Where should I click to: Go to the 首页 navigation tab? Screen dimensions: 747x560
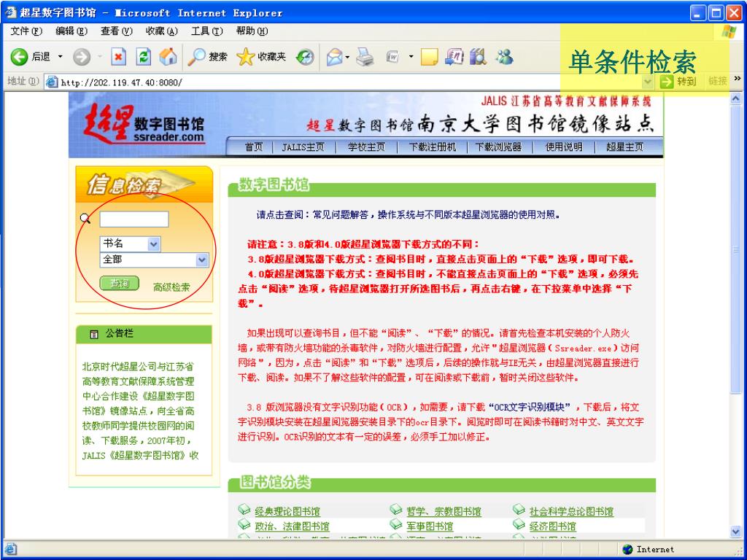(x=253, y=147)
